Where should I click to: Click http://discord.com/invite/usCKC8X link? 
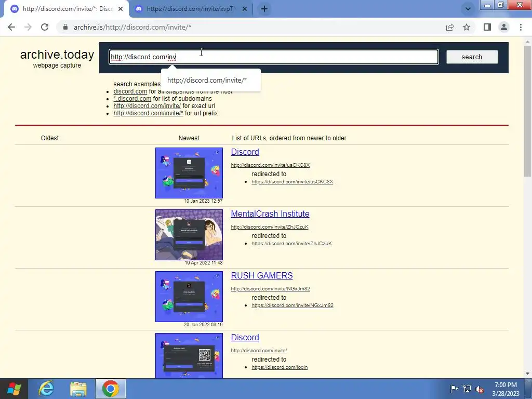pyautogui.click(x=270, y=165)
